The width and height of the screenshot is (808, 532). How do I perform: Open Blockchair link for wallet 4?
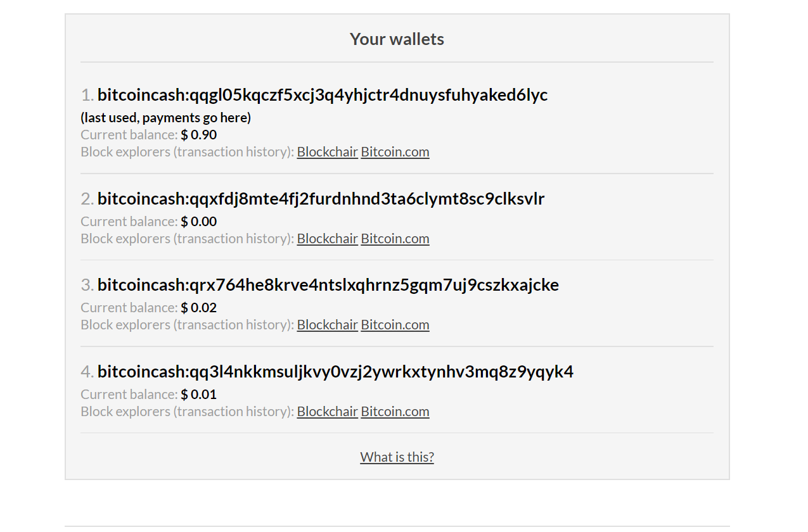[327, 412]
